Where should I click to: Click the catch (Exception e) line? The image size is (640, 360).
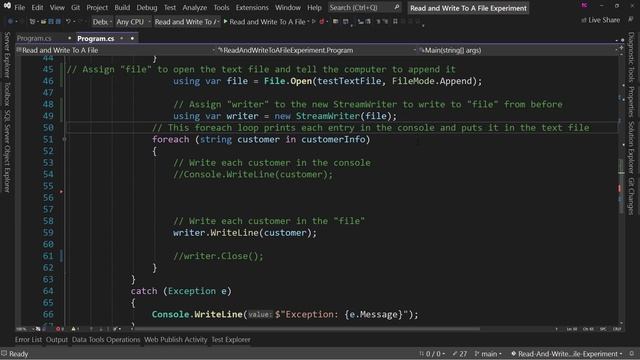click(181, 291)
